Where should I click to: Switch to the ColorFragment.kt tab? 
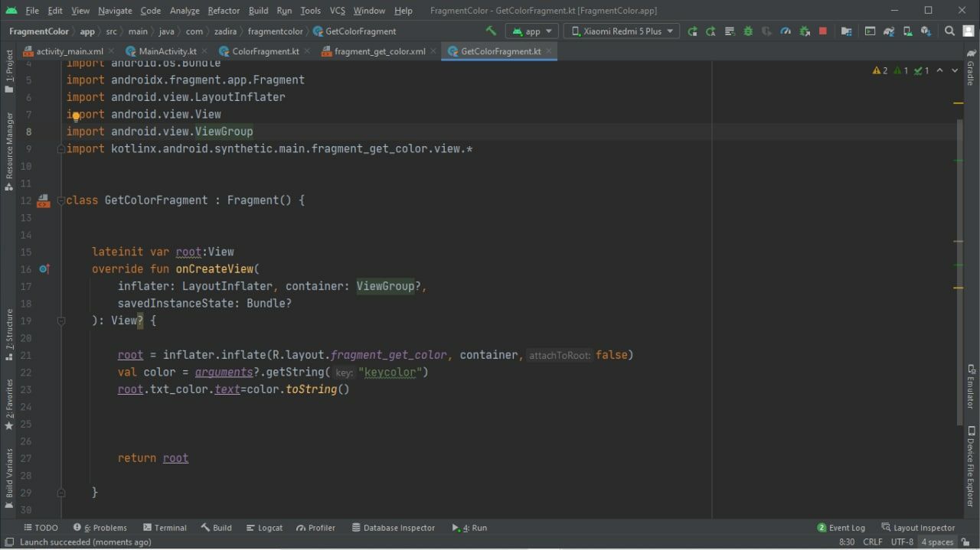click(265, 51)
